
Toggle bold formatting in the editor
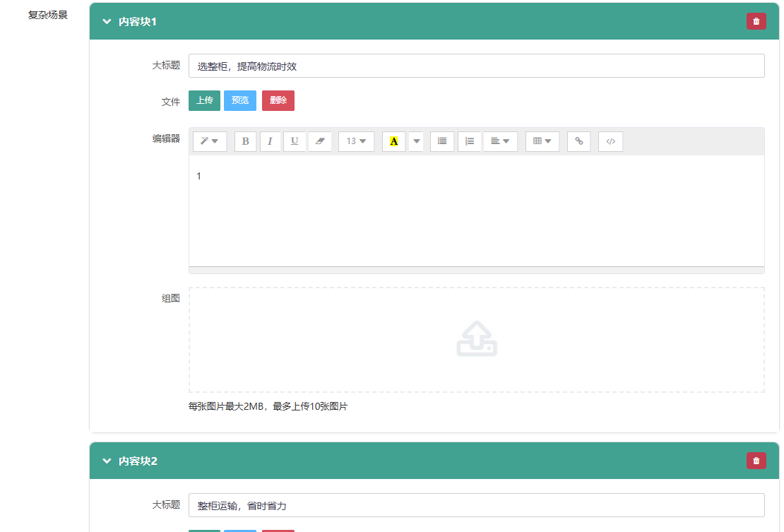point(246,141)
